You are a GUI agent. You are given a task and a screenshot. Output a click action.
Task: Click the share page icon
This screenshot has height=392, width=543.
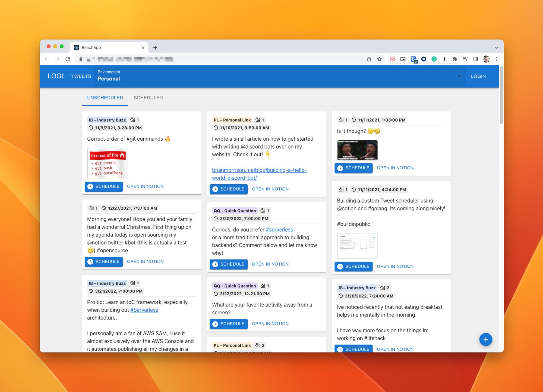pyautogui.click(x=369, y=59)
